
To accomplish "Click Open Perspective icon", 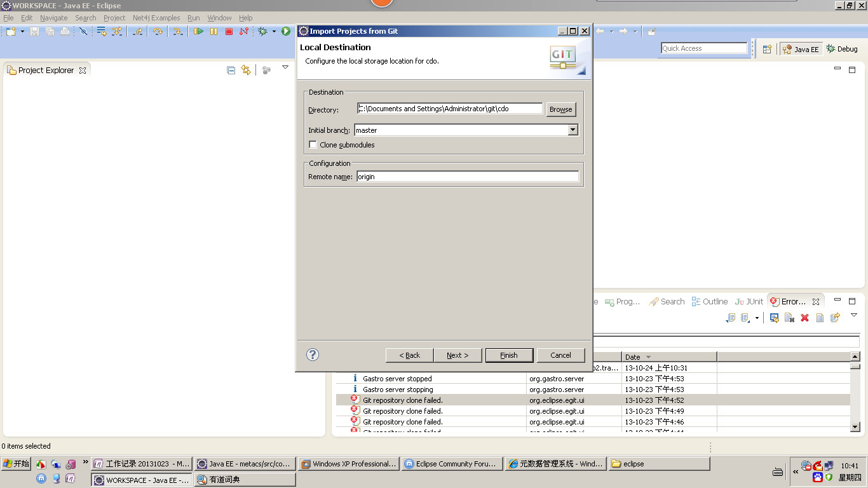I will click(767, 49).
